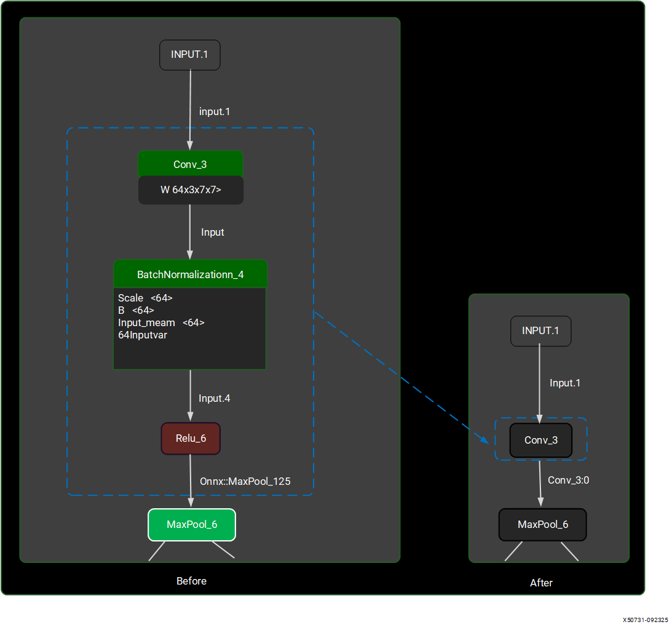Click the green MaxPool_6 node
Screen dimensions: 672x627
(x=192, y=525)
